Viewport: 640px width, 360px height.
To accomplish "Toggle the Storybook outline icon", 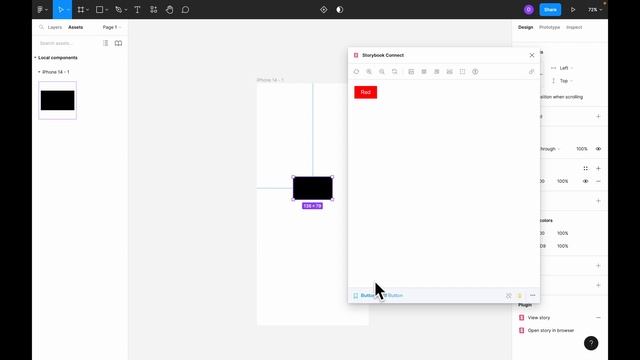I will click(x=462, y=72).
